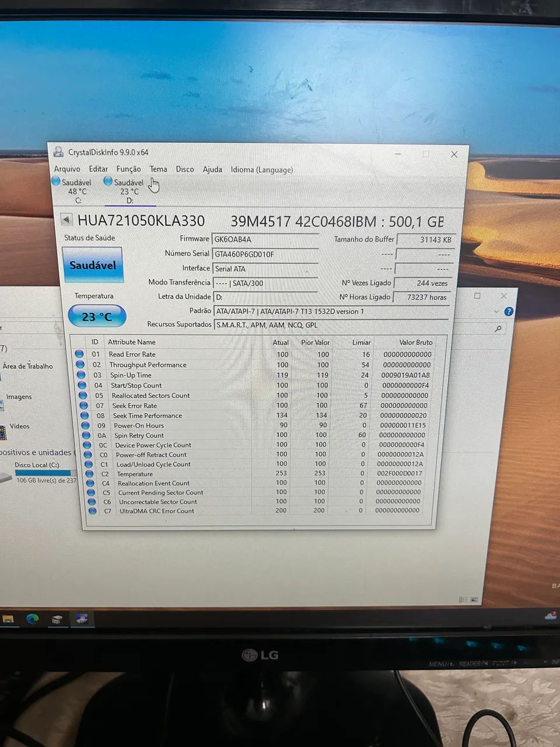
Task: Click raw value 002F000D0017
Action: [x=400, y=473]
